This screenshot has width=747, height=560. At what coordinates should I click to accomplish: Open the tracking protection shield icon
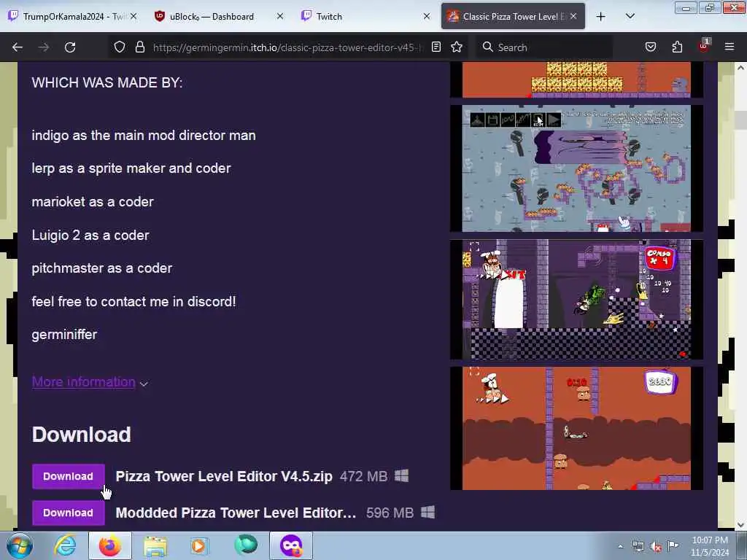(x=120, y=47)
